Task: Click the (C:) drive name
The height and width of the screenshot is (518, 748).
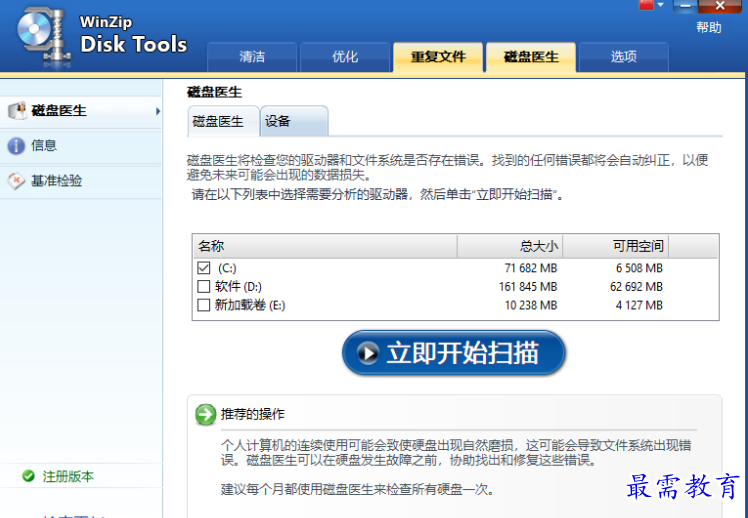Action: [x=227, y=268]
